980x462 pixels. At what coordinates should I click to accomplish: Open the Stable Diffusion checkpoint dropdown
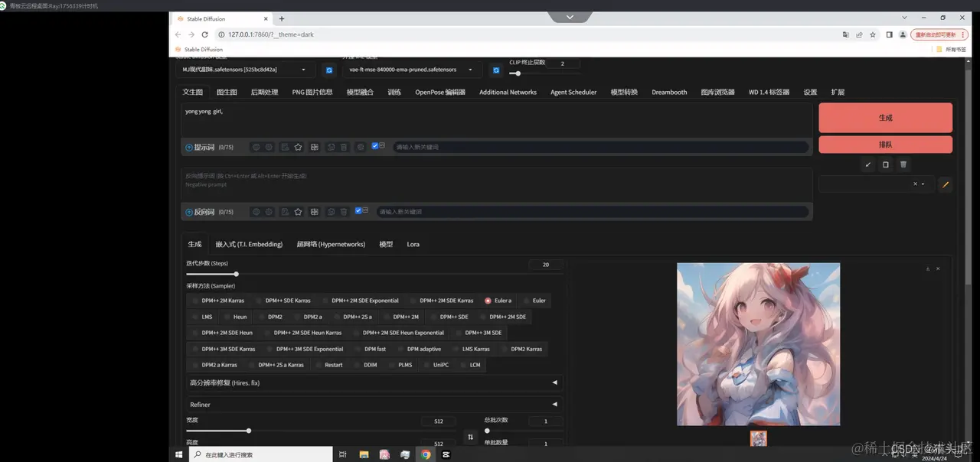246,70
